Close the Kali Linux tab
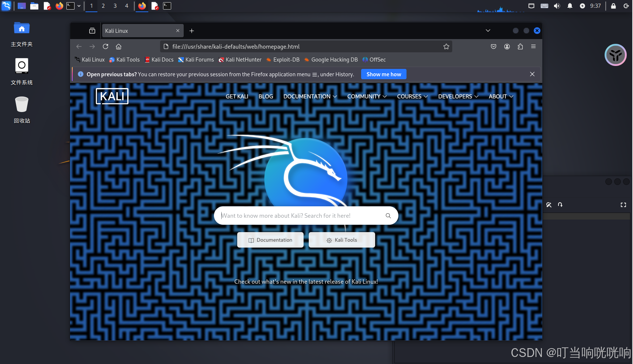The height and width of the screenshot is (364, 633). coord(178,31)
